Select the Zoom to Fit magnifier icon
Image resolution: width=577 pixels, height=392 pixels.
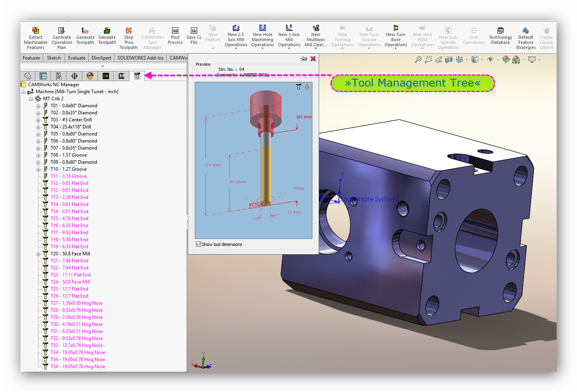pyautogui.click(x=418, y=60)
